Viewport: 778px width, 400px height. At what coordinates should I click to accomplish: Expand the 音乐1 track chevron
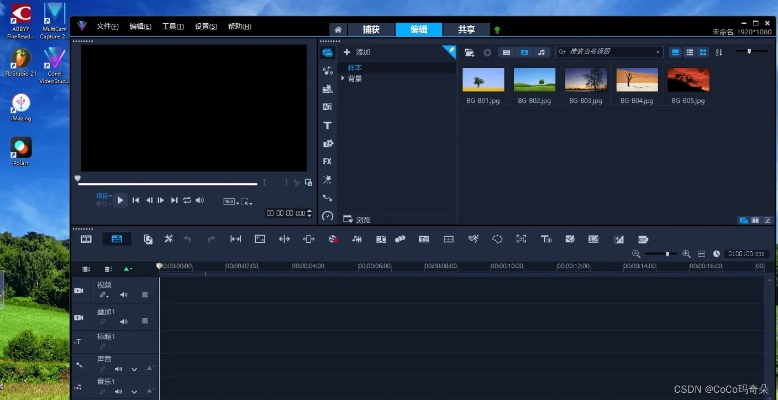(134, 392)
